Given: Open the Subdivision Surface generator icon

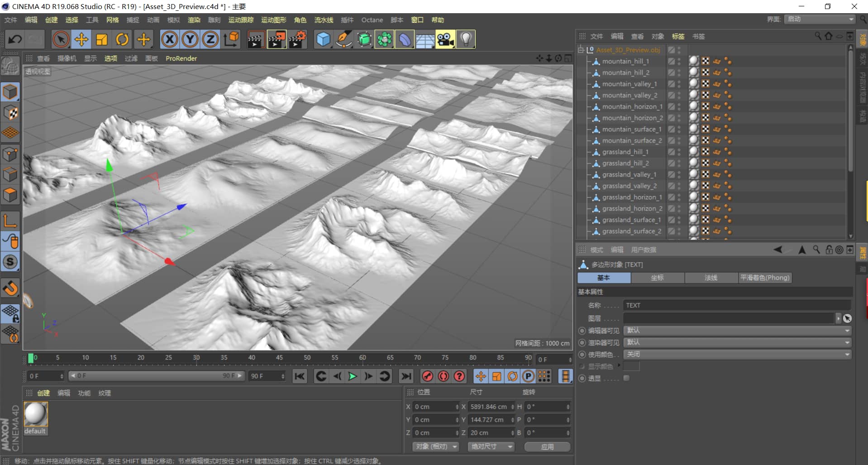Looking at the screenshot, I should [x=364, y=39].
